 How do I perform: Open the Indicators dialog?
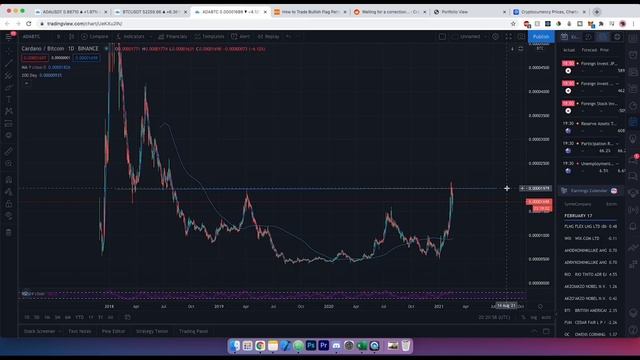point(131,37)
